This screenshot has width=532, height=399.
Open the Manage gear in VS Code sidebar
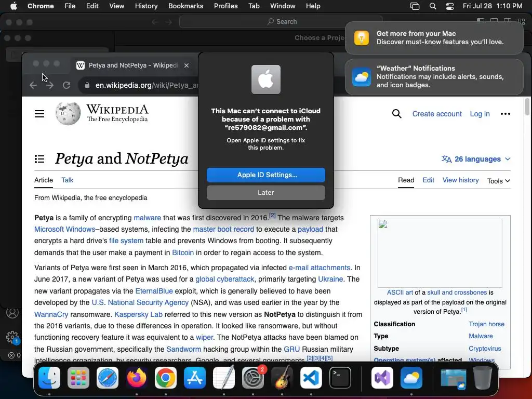pos(13,337)
